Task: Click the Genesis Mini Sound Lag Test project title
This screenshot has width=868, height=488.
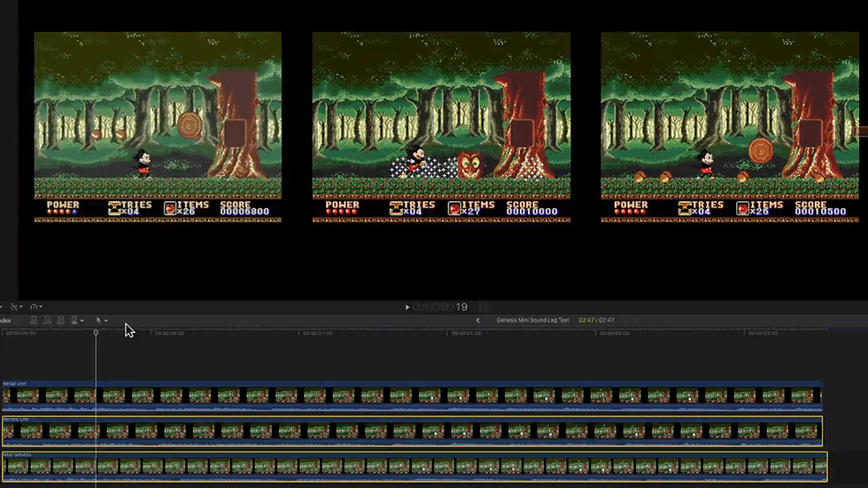Action: coord(532,320)
